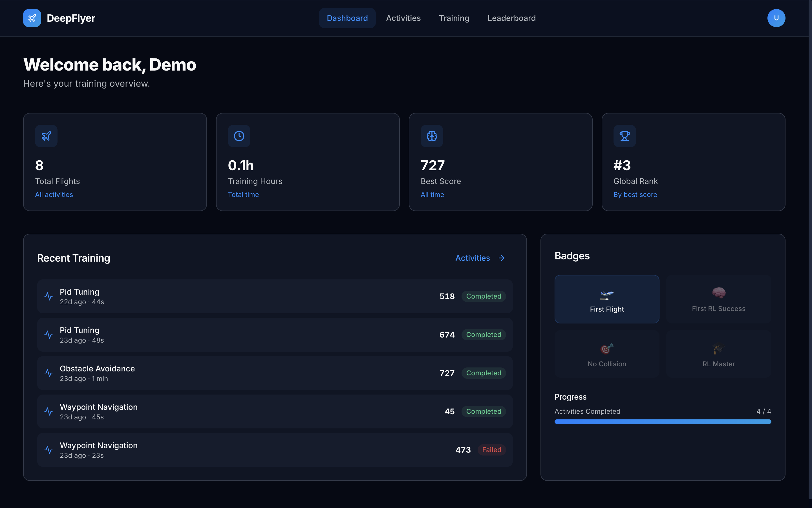Click the '4 / 4' progress count
Screen dimensions: 812x508
[x=764, y=411]
